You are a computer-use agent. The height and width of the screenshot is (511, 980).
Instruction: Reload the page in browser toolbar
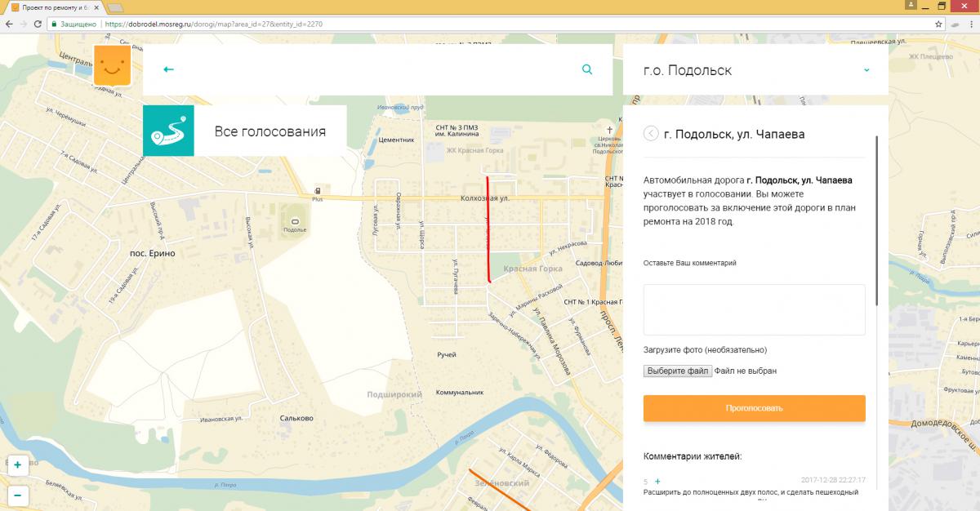tap(38, 24)
